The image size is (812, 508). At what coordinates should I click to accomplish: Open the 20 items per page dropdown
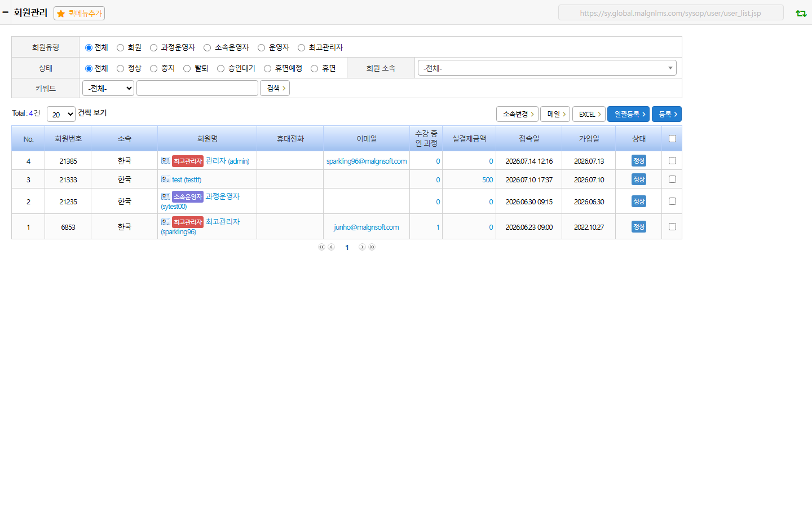point(61,114)
